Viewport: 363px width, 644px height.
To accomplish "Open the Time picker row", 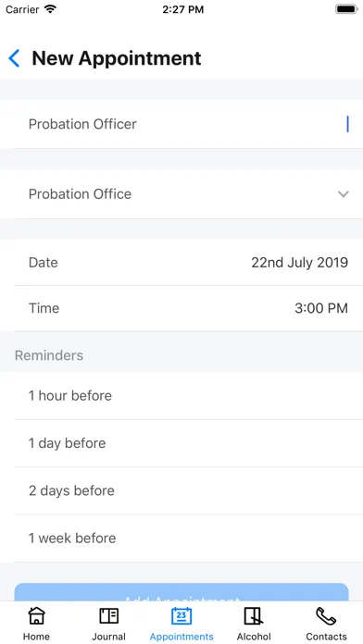I will 181,308.
